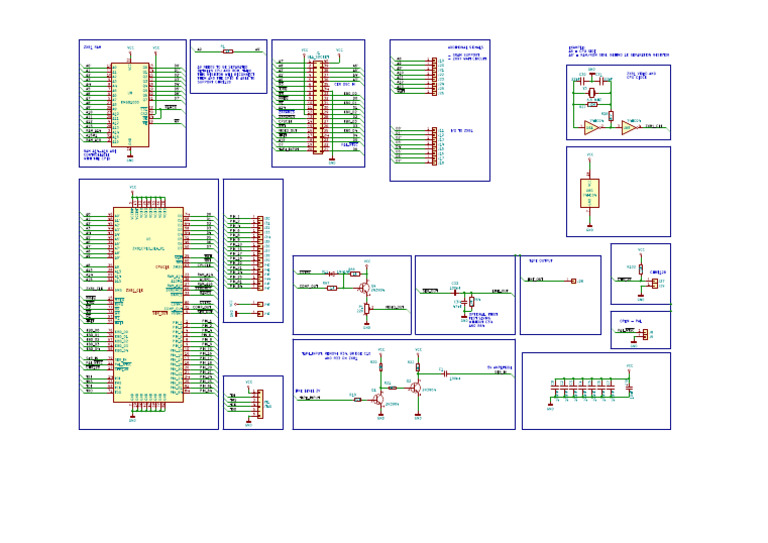Select the single GND test pin connector
Viewport: 768px width, 543px height.
260,313
